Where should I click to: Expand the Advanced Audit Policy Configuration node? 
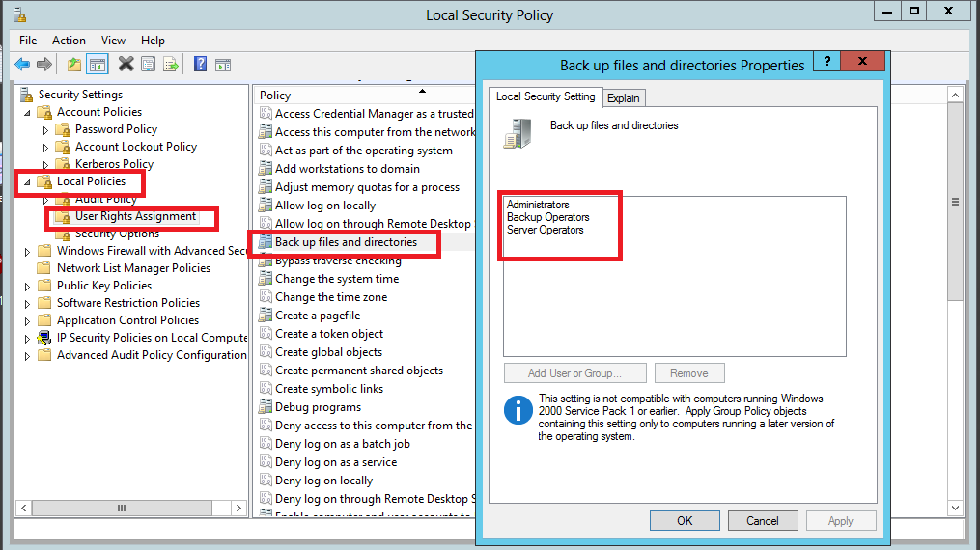27,356
